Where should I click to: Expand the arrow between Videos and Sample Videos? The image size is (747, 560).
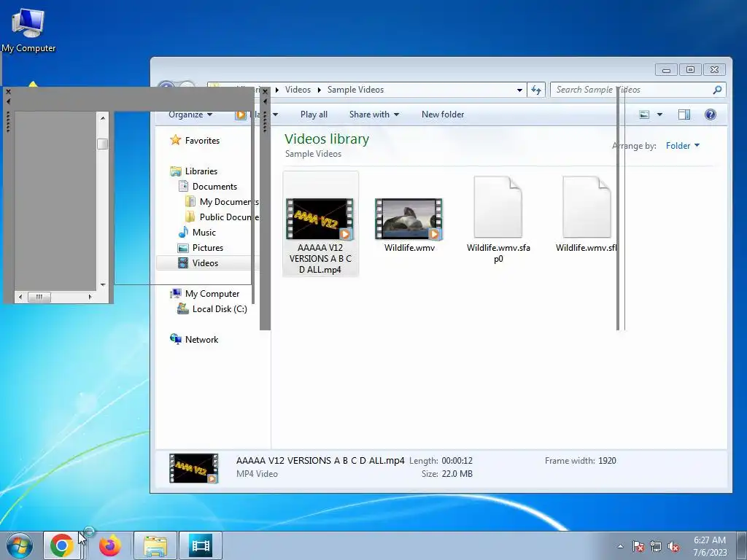(x=320, y=90)
